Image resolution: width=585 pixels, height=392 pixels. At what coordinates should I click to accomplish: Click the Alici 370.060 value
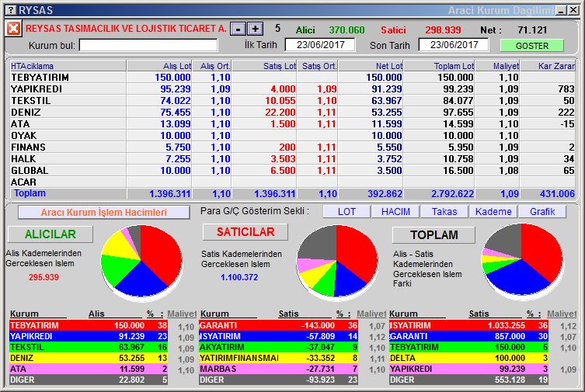(x=346, y=29)
